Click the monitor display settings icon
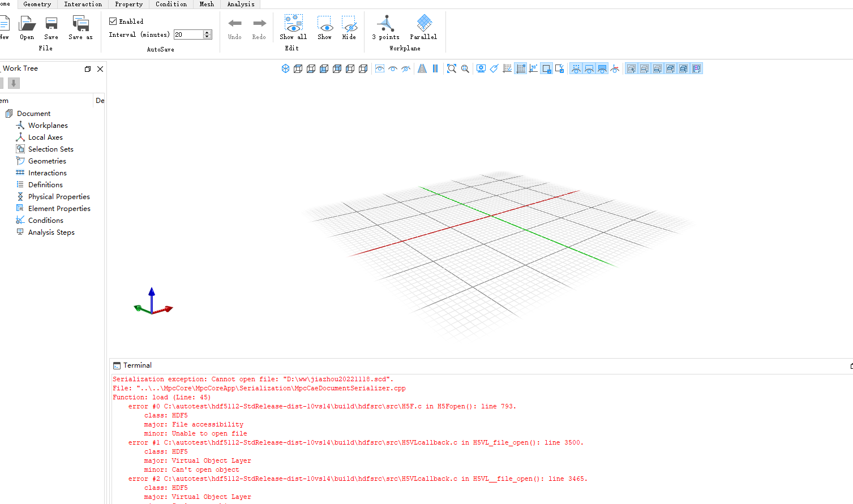This screenshot has width=853, height=504. pyautogui.click(x=481, y=68)
